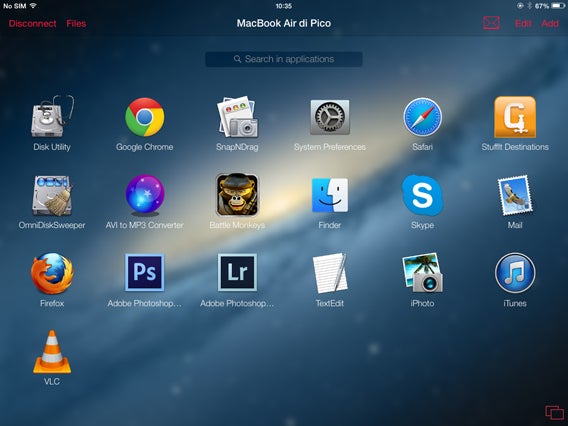
Task: Open the Files section
Action: [x=76, y=24]
